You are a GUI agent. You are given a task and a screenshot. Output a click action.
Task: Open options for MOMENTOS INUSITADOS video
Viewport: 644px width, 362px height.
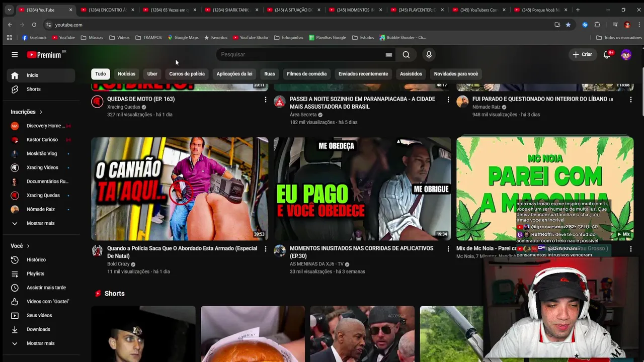[448, 249]
